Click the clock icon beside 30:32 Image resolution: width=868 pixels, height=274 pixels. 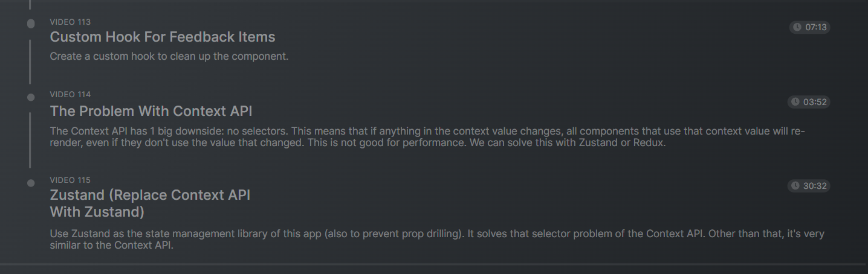click(795, 186)
